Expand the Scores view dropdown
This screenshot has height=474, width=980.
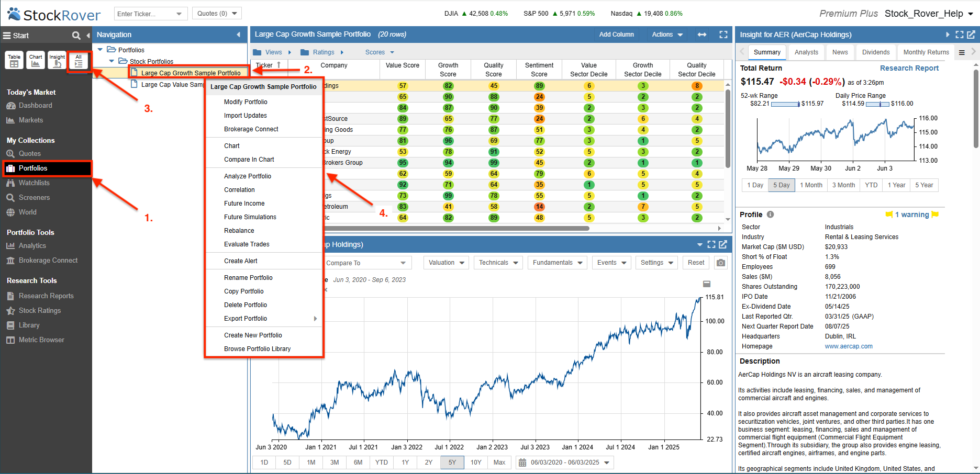pyautogui.click(x=380, y=52)
